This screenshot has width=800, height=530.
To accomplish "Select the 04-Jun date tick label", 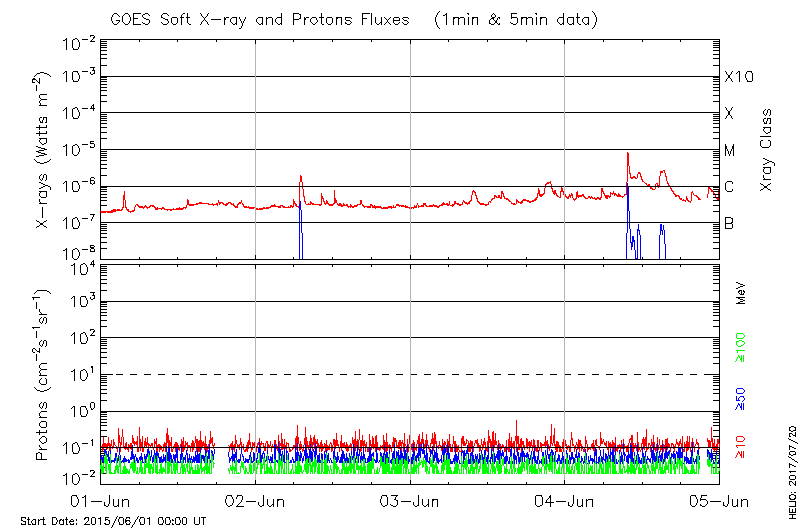I will (x=565, y=500).
